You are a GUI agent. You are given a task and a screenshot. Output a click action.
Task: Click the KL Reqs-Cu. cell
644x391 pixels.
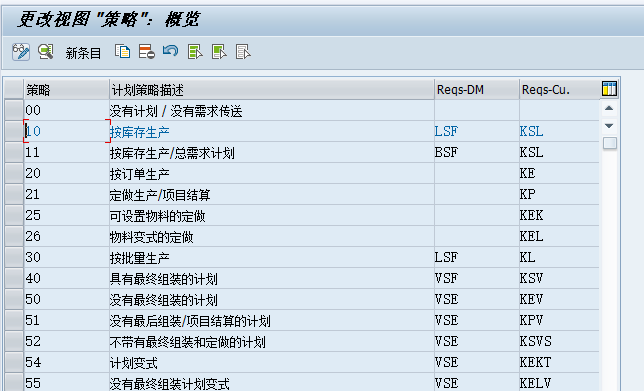click(x=559, y=258)
